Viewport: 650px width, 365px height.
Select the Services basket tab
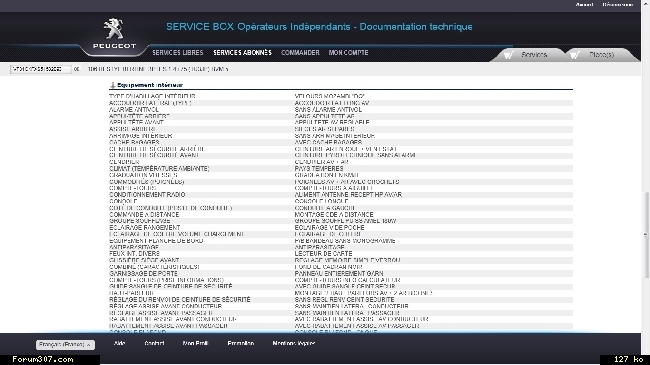[x=528, y=55]
